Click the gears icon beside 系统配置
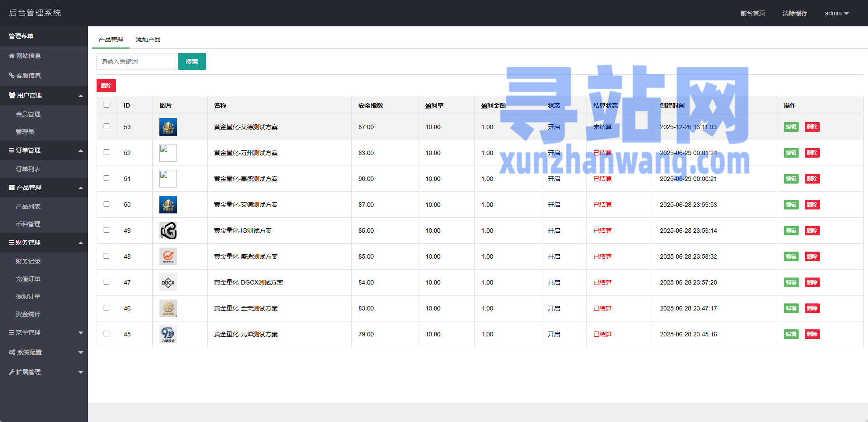 click(12, 352)
